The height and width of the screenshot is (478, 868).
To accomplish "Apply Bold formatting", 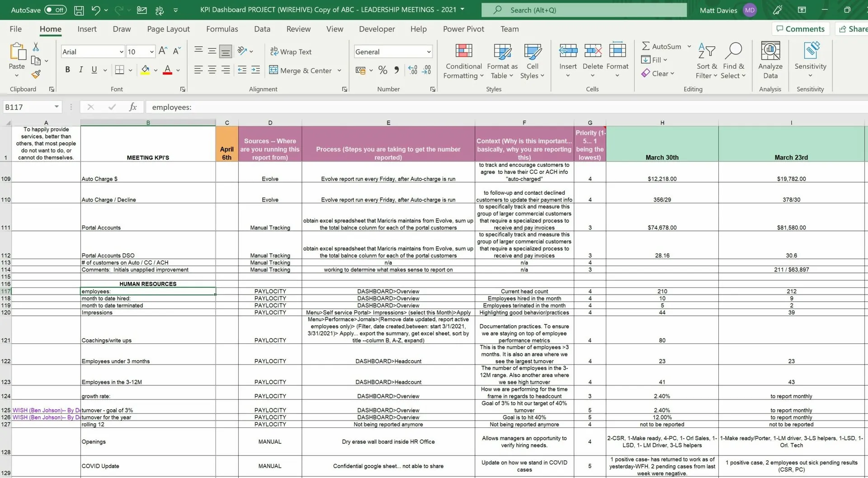I will [67, 70].
